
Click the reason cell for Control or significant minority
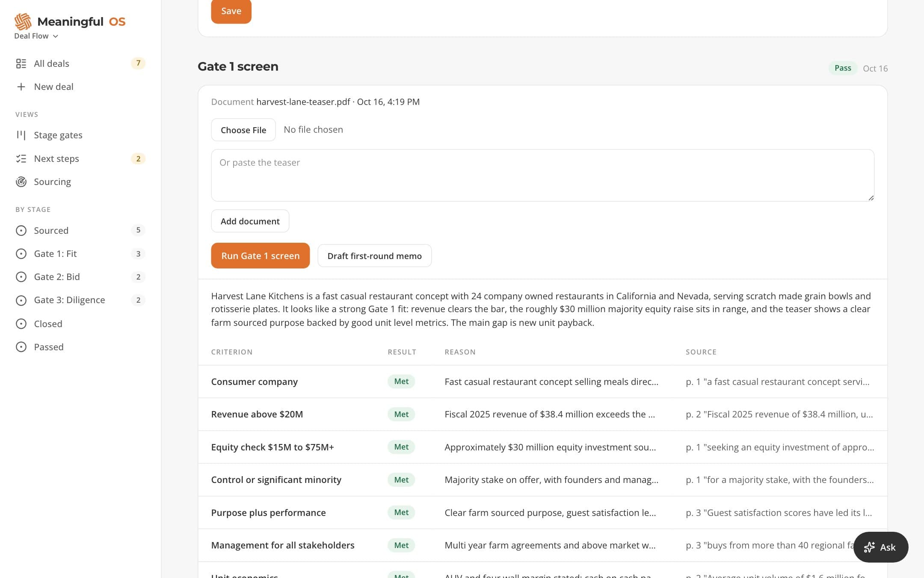[x=551, y=480]
